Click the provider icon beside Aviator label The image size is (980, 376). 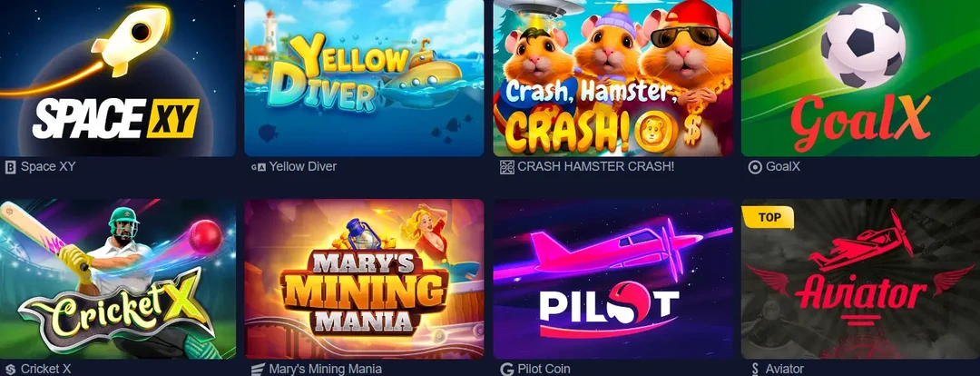(x=755, y=369)
